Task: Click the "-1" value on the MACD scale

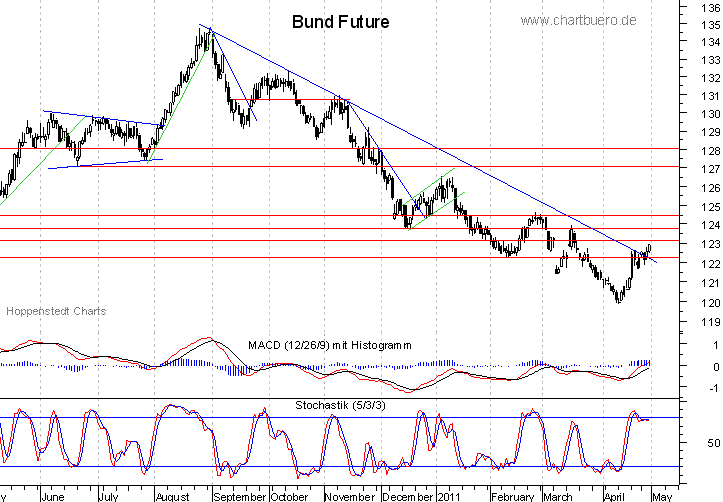Action: click(x=714, y=388)
